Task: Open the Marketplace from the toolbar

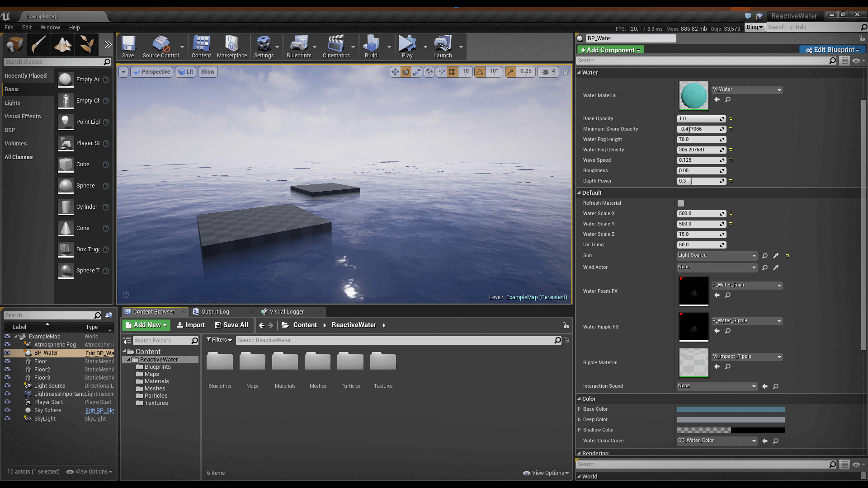Action: pyautogui.click(x=231, y=46)
